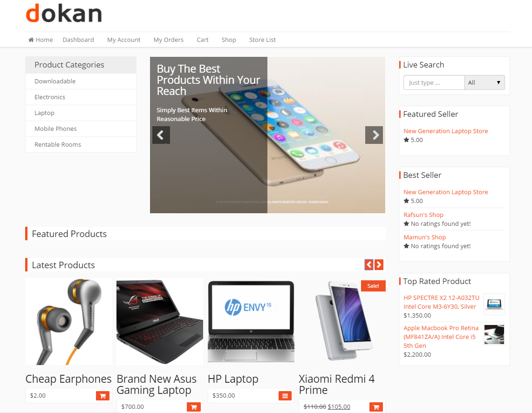Add Xiaomi Redmi 4 Prime to cart

pyautogui.click(x=376, y=407)
